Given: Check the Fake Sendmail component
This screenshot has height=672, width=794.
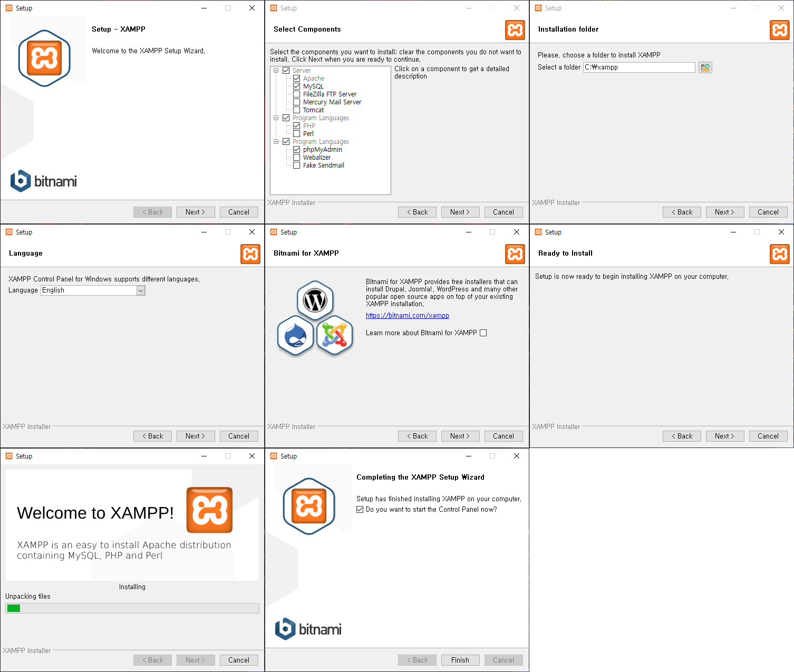Looking at the screenshot, I should tap(297, 165).
